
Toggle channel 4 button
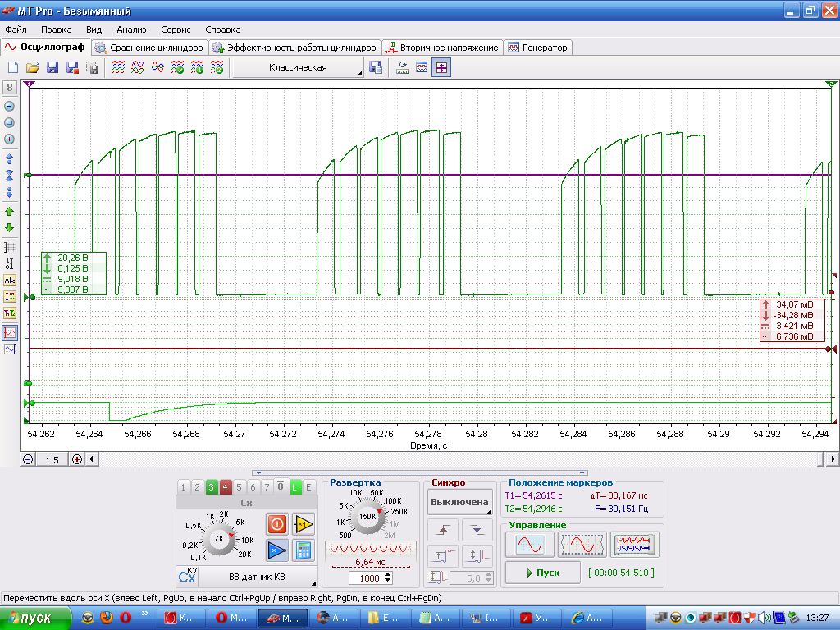tap(225, 487)
